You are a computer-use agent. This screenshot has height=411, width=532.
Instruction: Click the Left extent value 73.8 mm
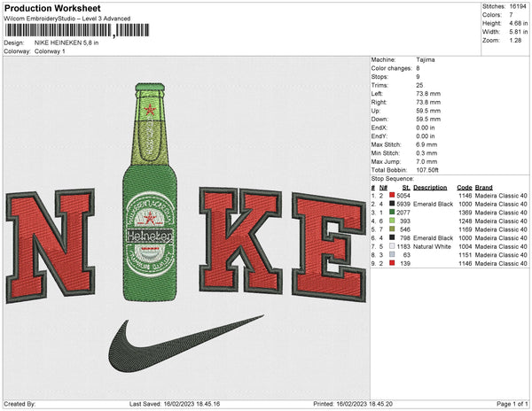(428, 94)
